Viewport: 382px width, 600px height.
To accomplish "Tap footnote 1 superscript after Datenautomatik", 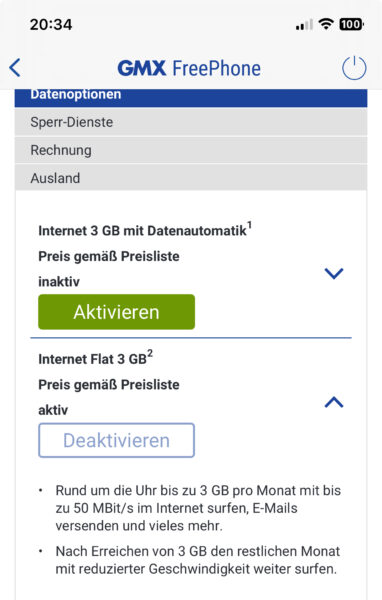I will coord(249,225).
